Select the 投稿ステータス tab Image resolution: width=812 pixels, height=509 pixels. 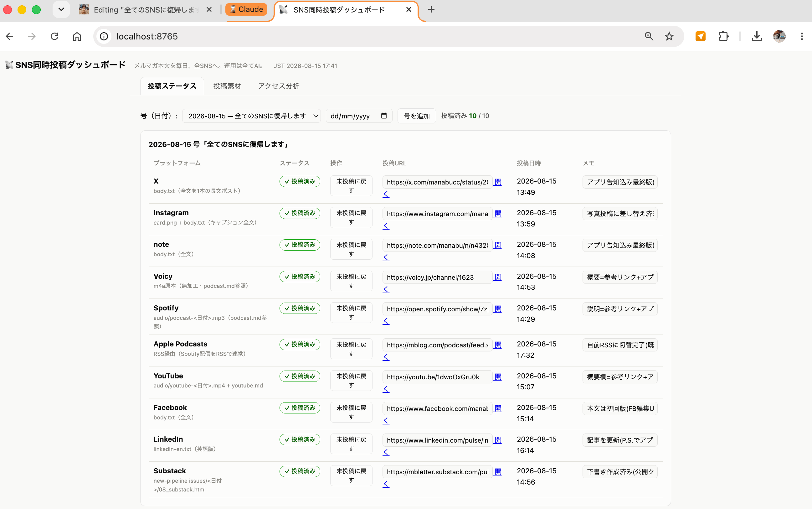pos(172,86)
